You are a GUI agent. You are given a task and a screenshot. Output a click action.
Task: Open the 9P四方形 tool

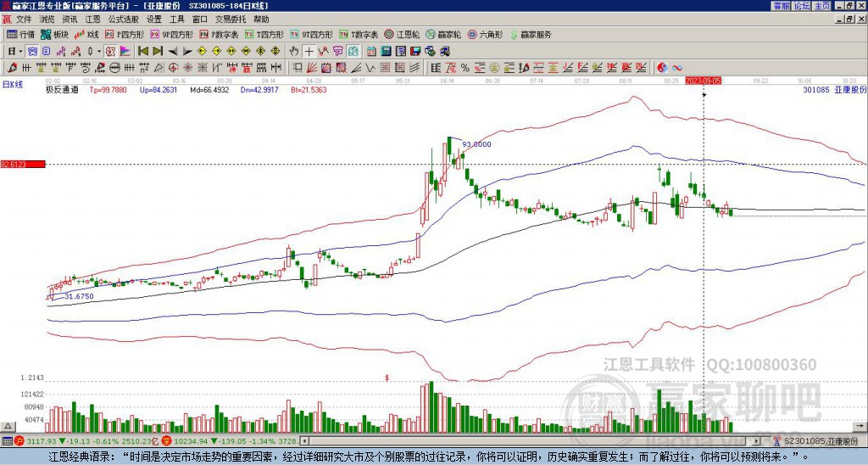171,34
